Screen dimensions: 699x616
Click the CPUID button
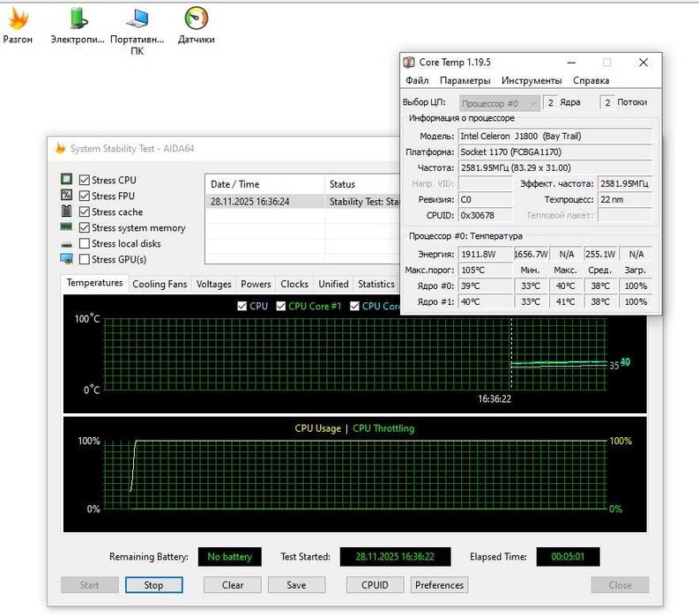(375, 585)
